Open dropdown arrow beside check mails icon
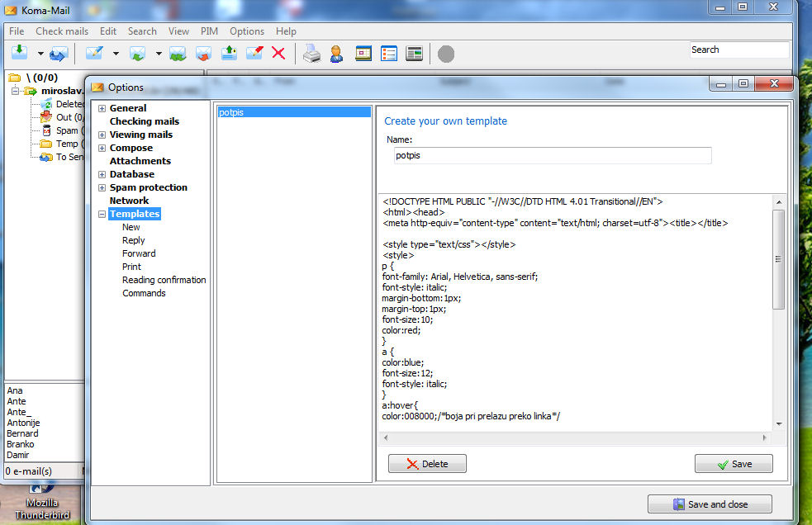Viewport: 812px width, 525px height. [x=40, y=54]
